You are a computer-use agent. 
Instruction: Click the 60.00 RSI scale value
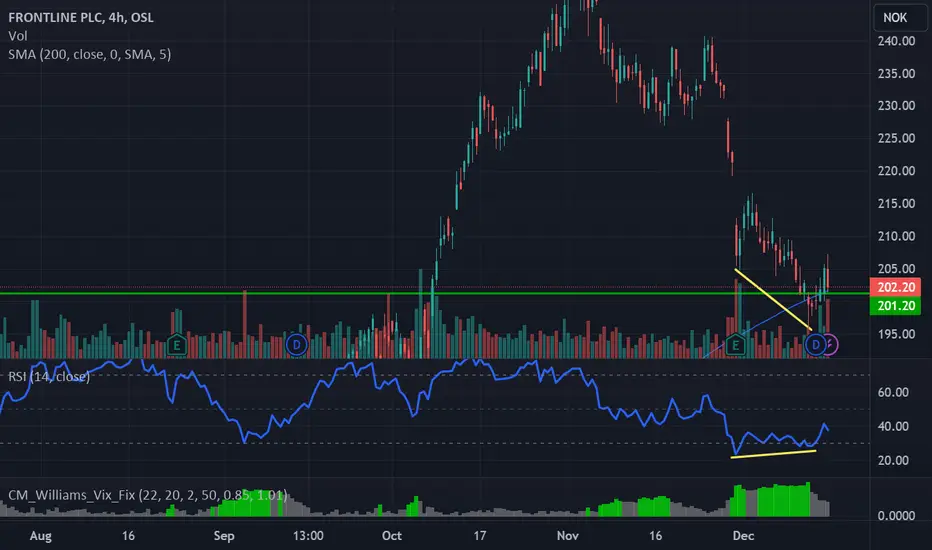click(893, 392)
